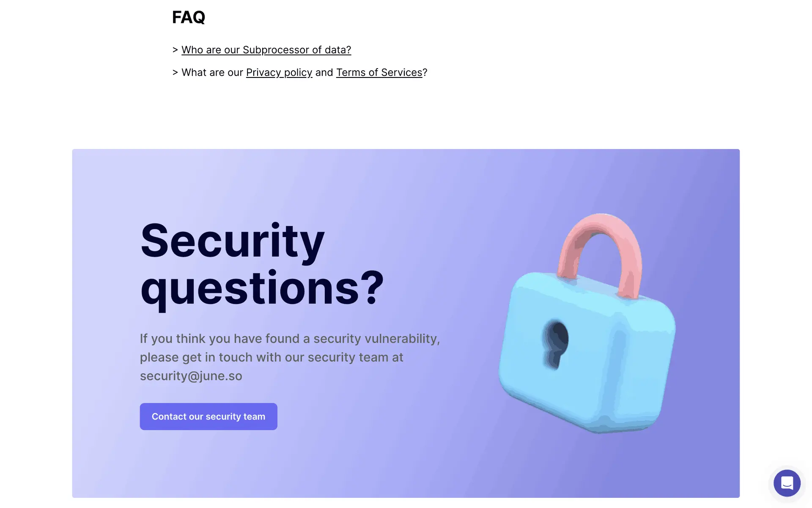
Task: Click "questions?" in the banner heading
Action: pyautogui.click(x=262, y=289)
